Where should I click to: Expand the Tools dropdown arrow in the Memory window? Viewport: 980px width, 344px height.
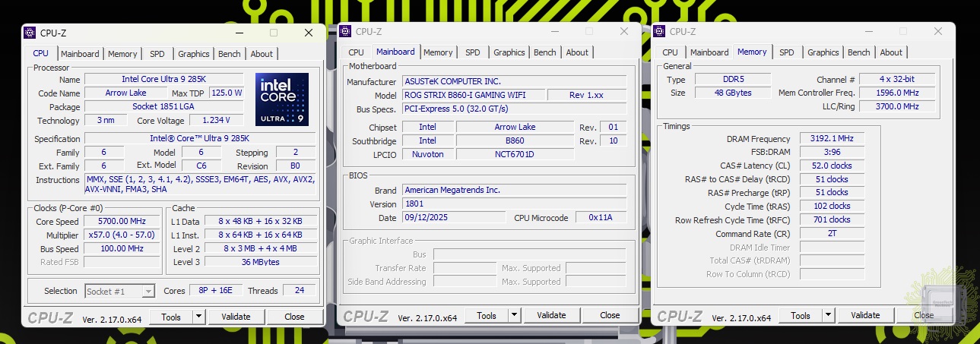[x=828, y=315]
